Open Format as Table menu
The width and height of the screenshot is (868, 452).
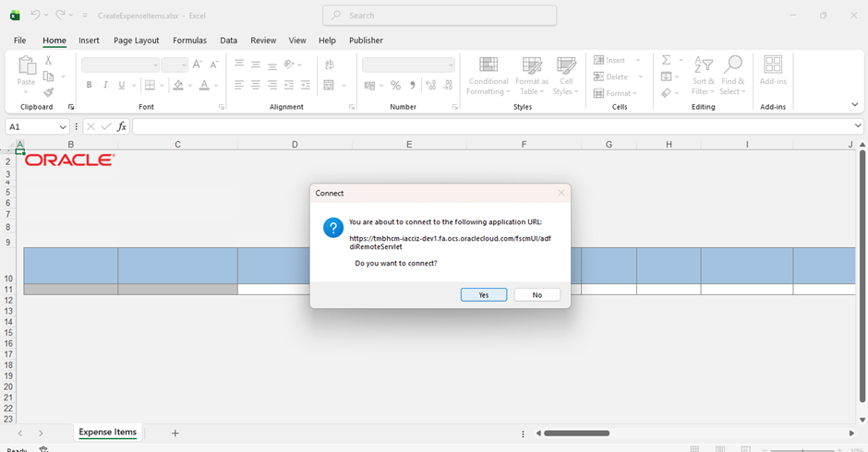[532, 76]
